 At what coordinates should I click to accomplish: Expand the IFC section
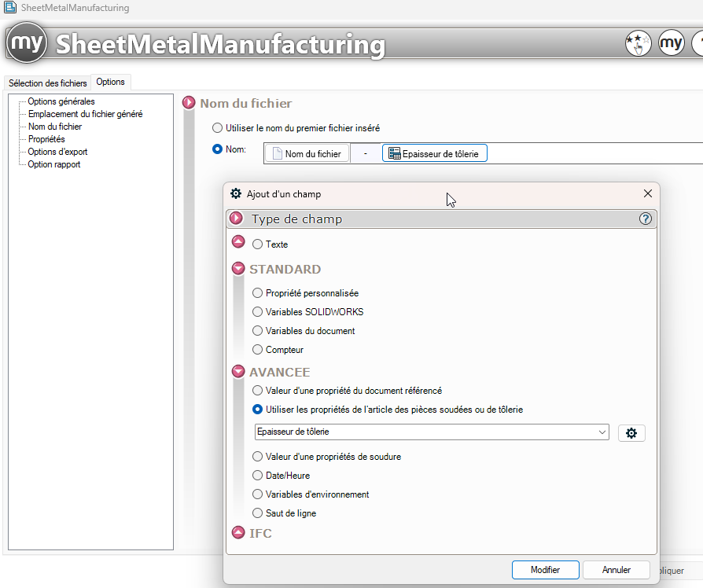coord(239,533)
